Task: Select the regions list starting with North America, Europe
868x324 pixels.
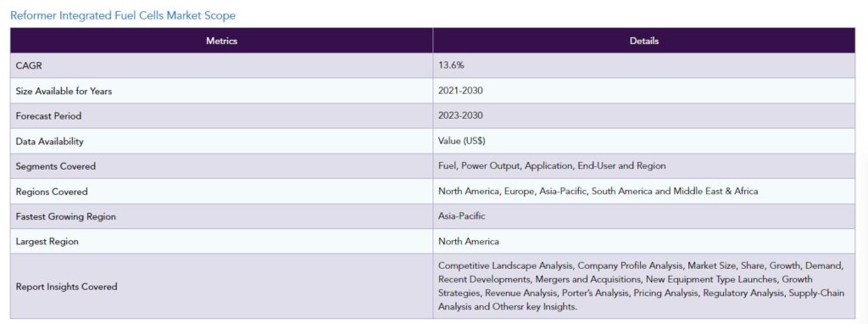Action: coord(598,191)
